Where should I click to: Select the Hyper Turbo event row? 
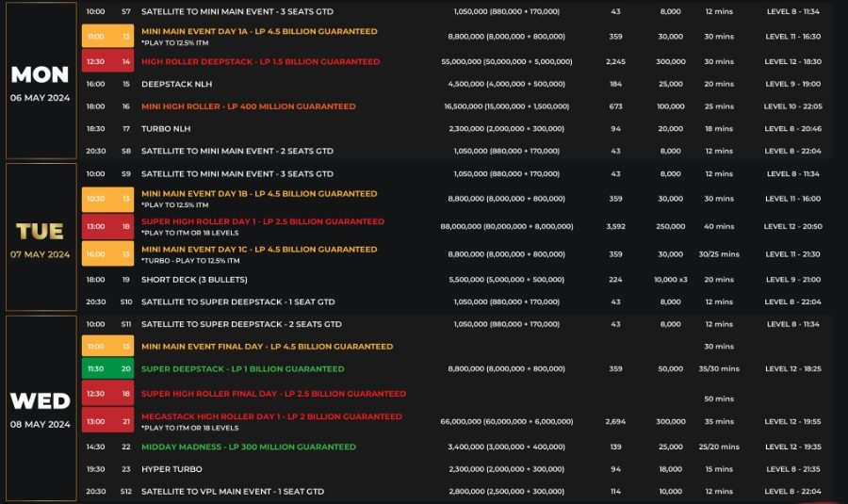pos(173,468)
